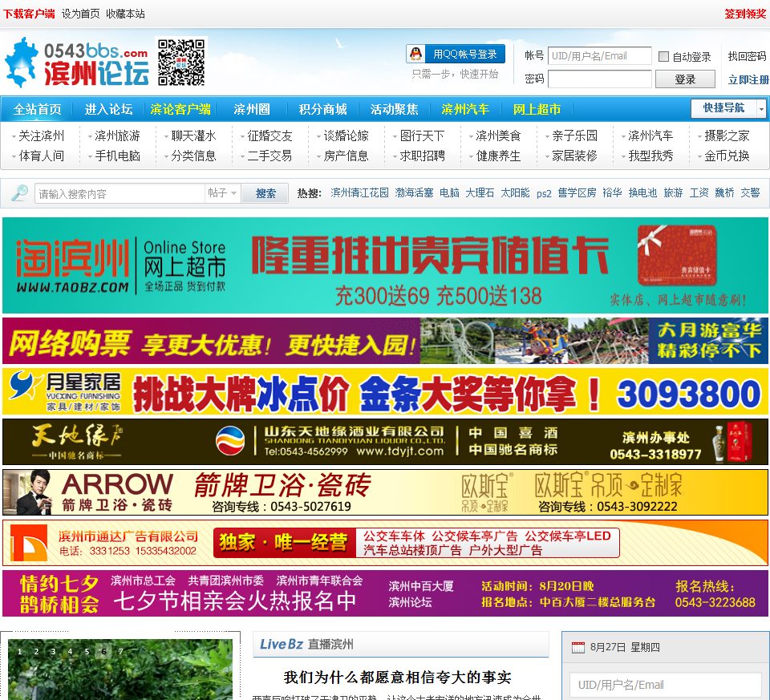
Task: Focus the 密码 password field
Action: click(x=600, y=79)
